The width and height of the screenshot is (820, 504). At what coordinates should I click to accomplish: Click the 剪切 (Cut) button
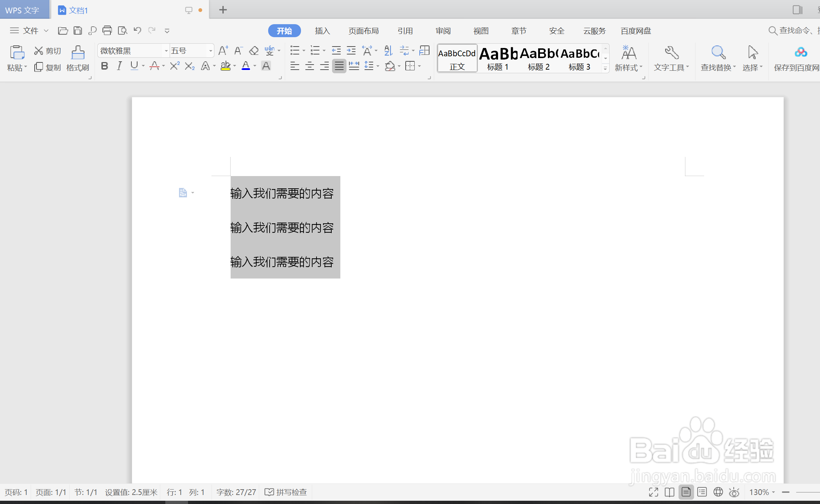click(x=48, y=51)
